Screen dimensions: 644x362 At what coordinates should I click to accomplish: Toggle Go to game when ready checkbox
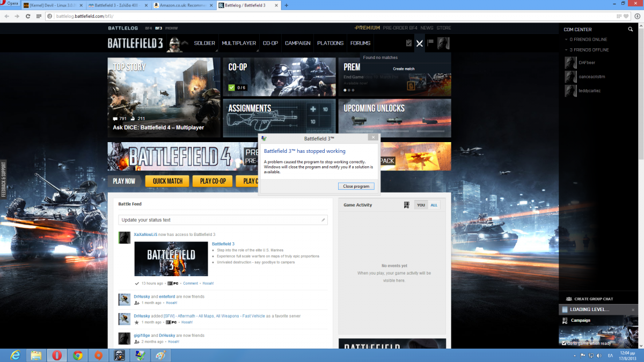pos(564,343)
